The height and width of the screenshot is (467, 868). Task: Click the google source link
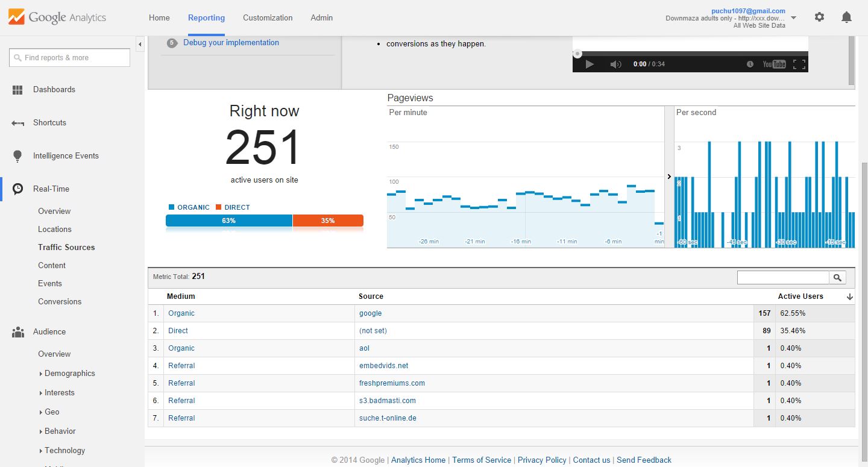(x=371, y=313)
